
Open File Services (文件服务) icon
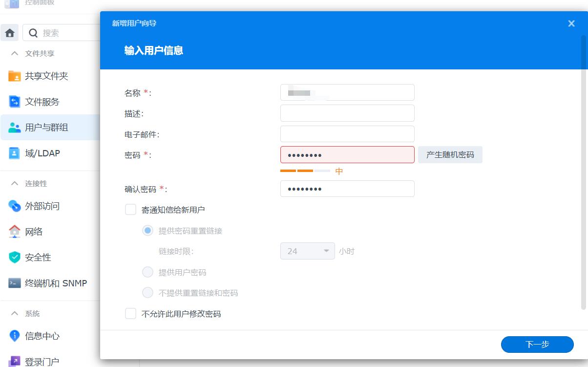(15, 102)
